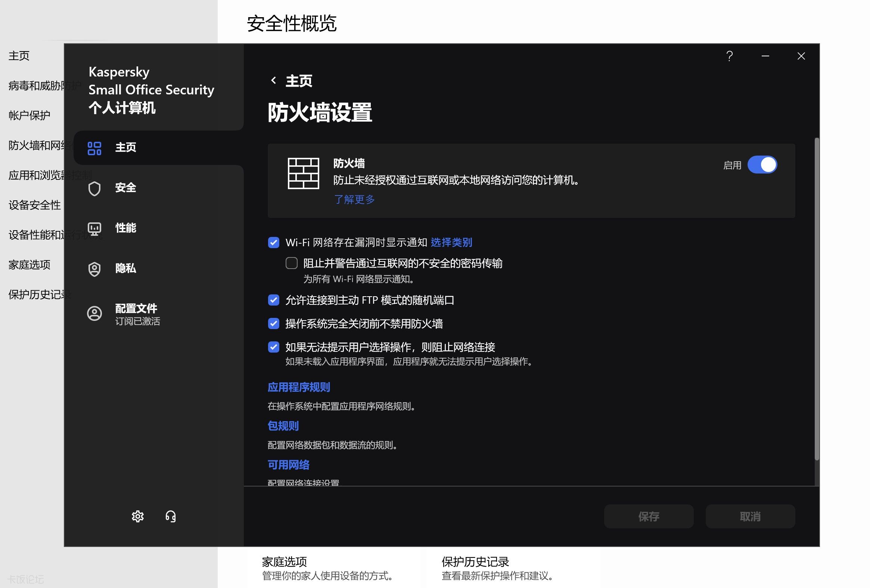Click the privacy shield icon beside 隐私

click(x=94, y=269)
